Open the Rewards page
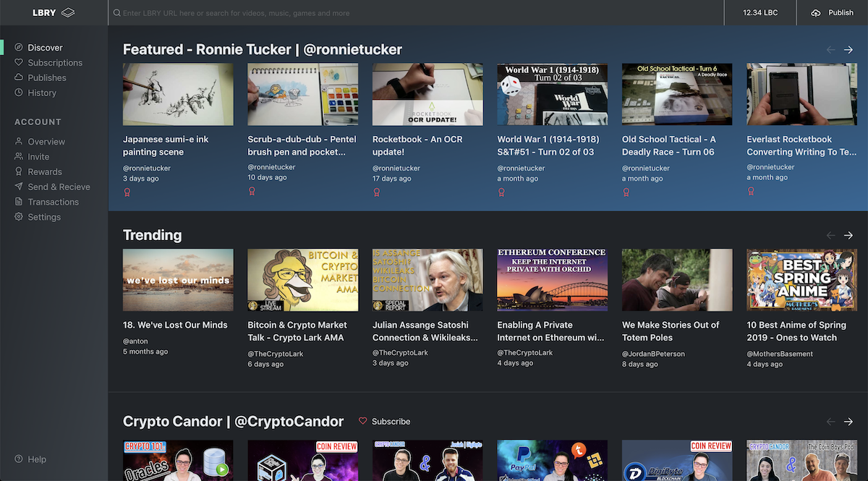868x481 pixels. click(x=45, y=172)
